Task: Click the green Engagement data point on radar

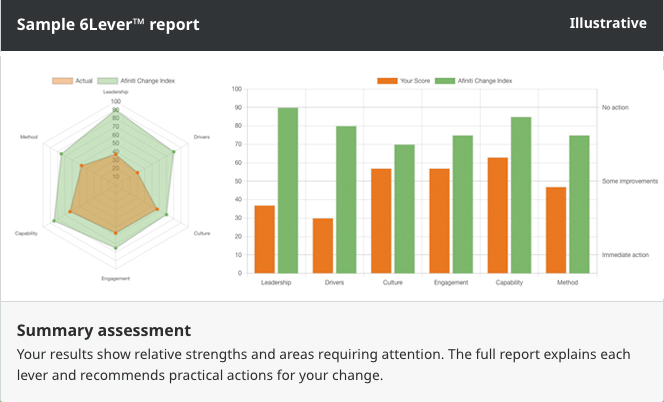Action: coord(116,248)
